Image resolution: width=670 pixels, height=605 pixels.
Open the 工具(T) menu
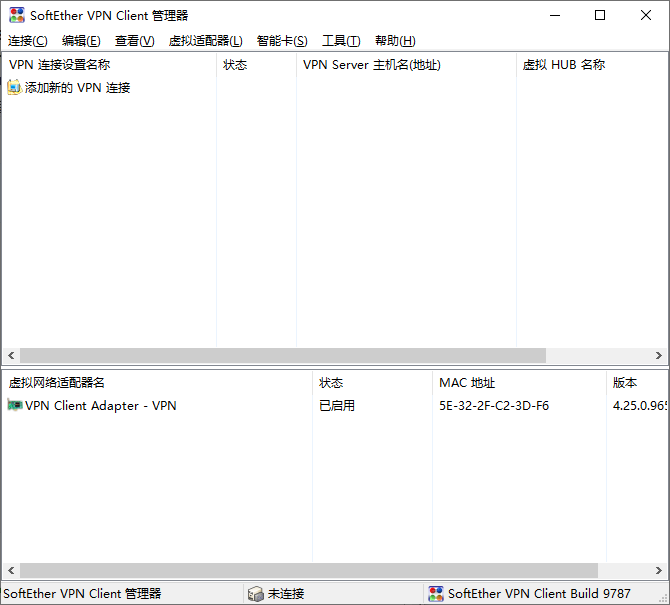[341, 41]
